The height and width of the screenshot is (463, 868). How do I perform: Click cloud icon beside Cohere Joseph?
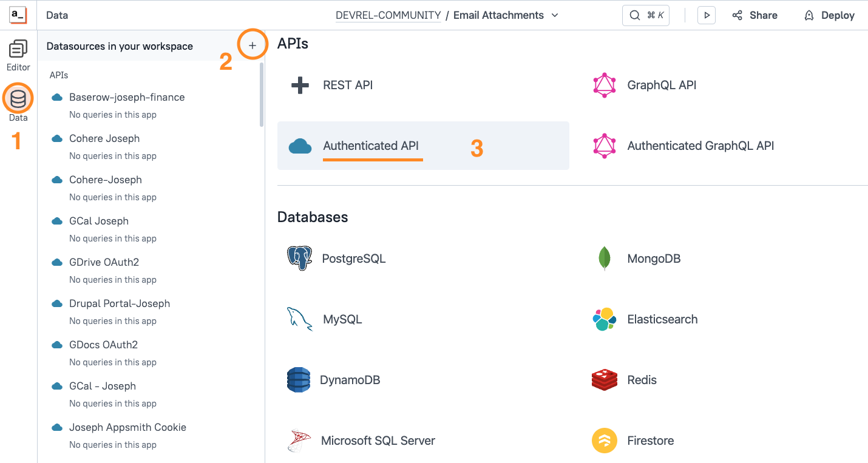click(57, 138)
